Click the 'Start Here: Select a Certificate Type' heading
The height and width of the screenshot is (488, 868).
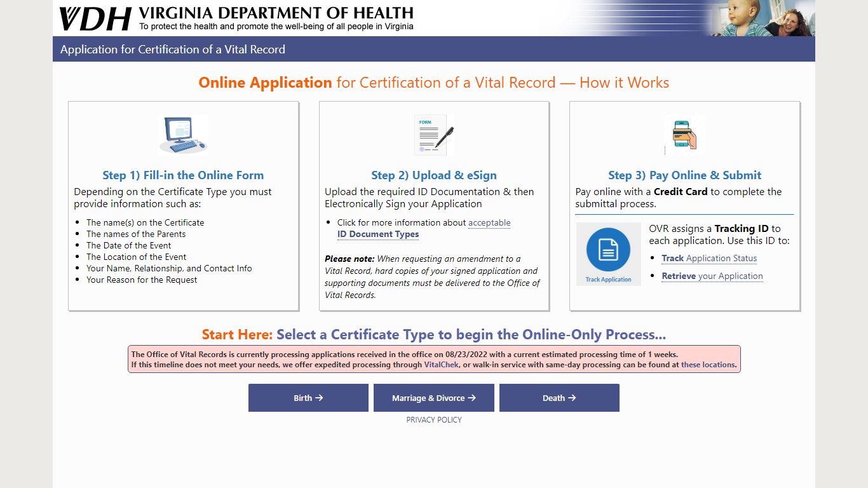tap(434, 335)
